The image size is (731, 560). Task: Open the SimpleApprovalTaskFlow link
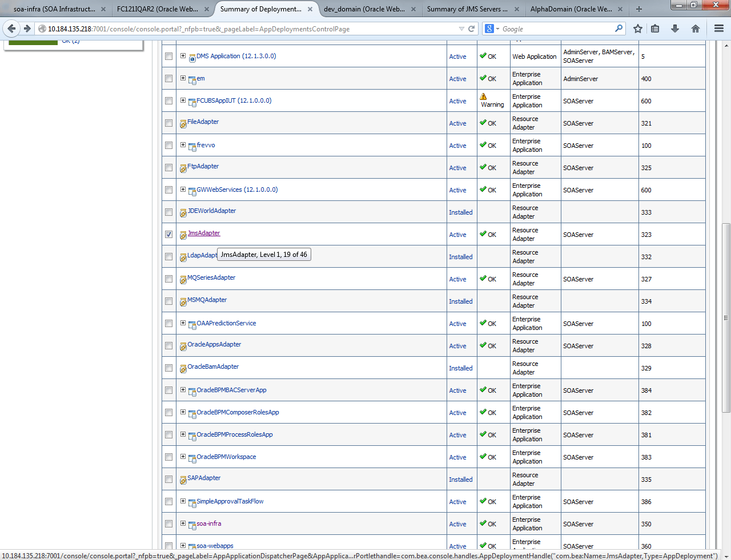click(230, 501)
